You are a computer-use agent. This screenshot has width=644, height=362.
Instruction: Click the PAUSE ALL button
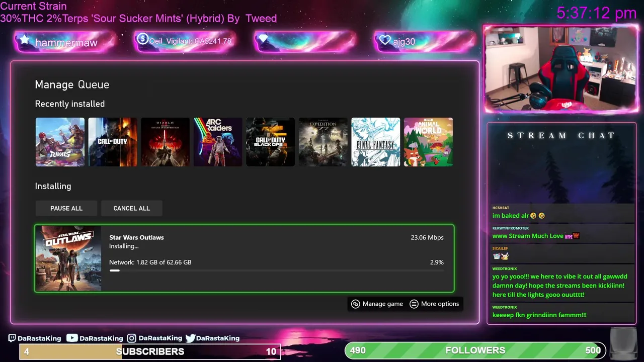click(x=66, y=208)
